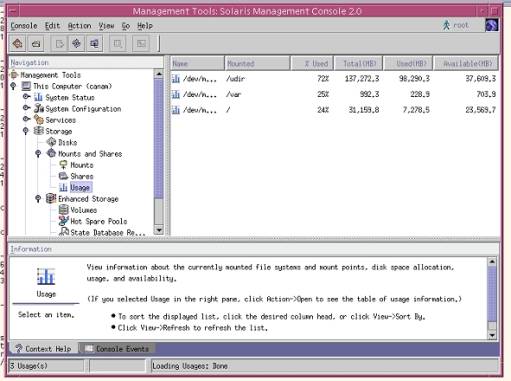
Task: Collapse the Enhanced Storage node
Action: 38,199
